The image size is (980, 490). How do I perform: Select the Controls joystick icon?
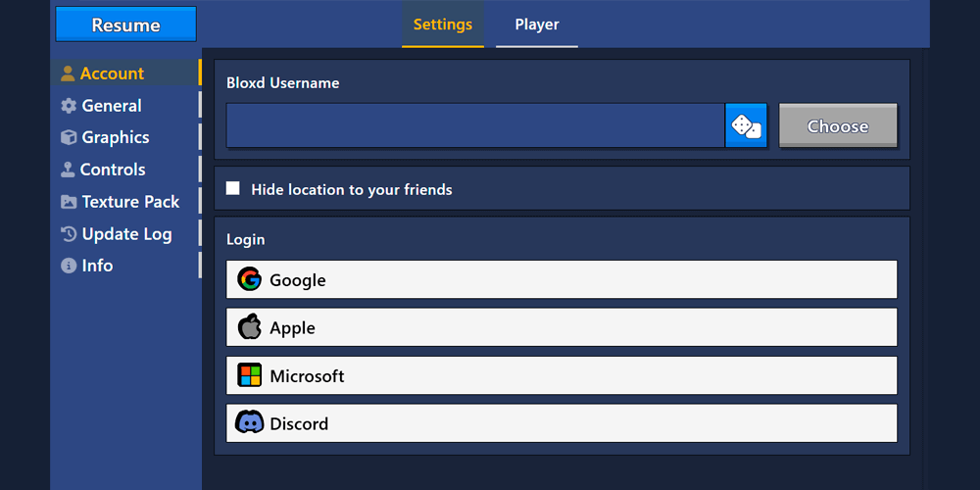[68, 170]
